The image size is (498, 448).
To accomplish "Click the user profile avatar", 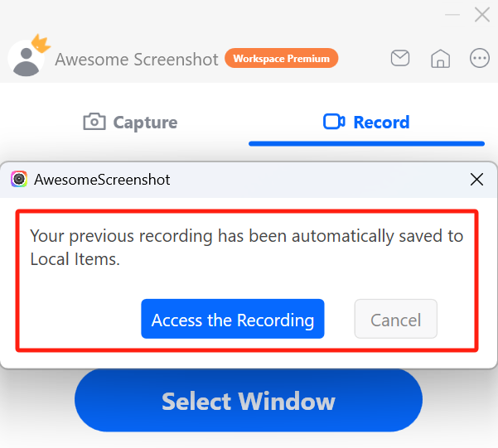I will click(27, 59).
